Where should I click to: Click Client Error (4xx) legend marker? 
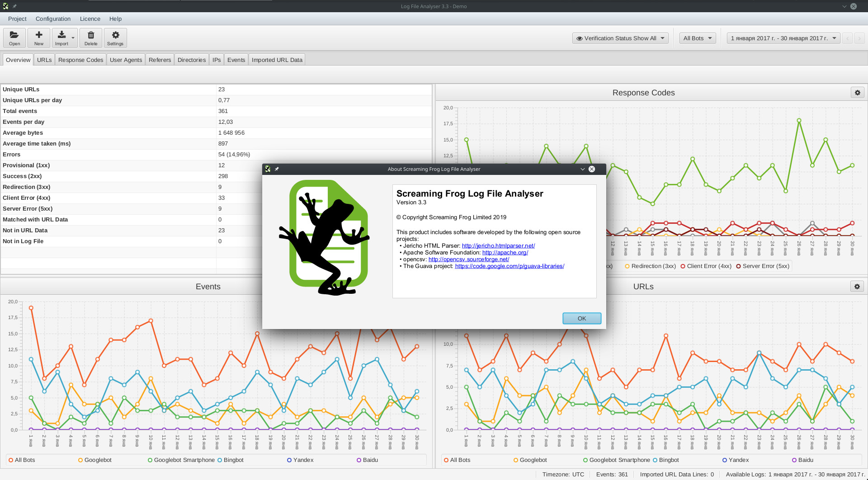pos(683,266)
